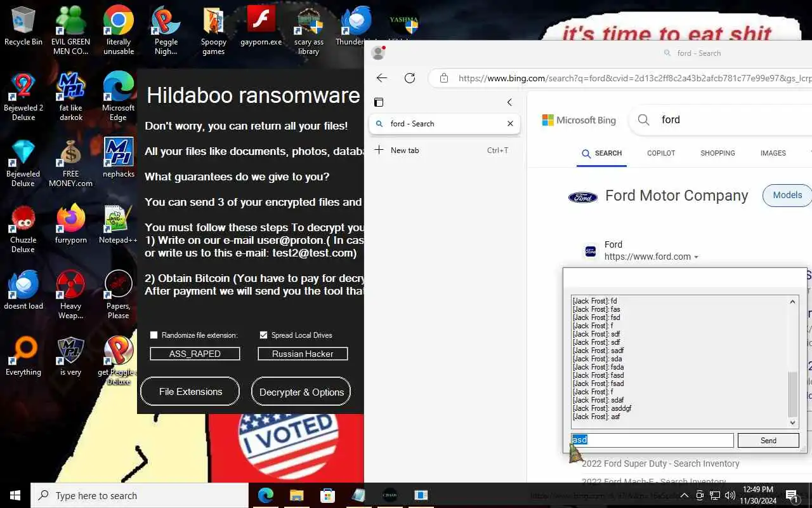Viewport: 812px width, 508px height.
Task: Switch to the Bing COPILOT tab
Action: [x=661, y=153]
